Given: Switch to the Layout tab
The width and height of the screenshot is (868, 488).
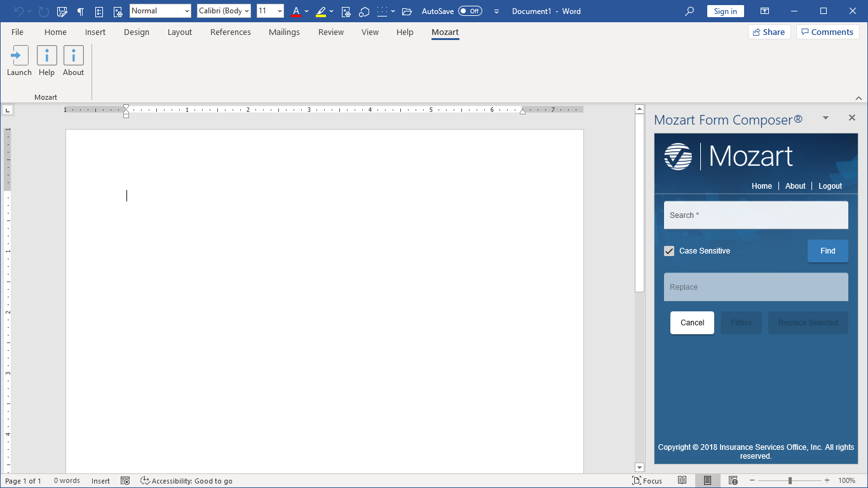Looking at the screenshot, I should click(180, 32).
